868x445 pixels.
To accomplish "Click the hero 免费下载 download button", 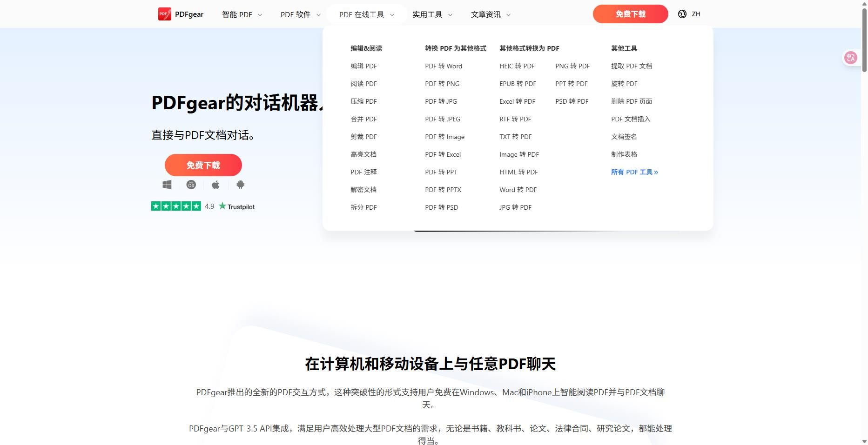I will click(x=203, y=165).
